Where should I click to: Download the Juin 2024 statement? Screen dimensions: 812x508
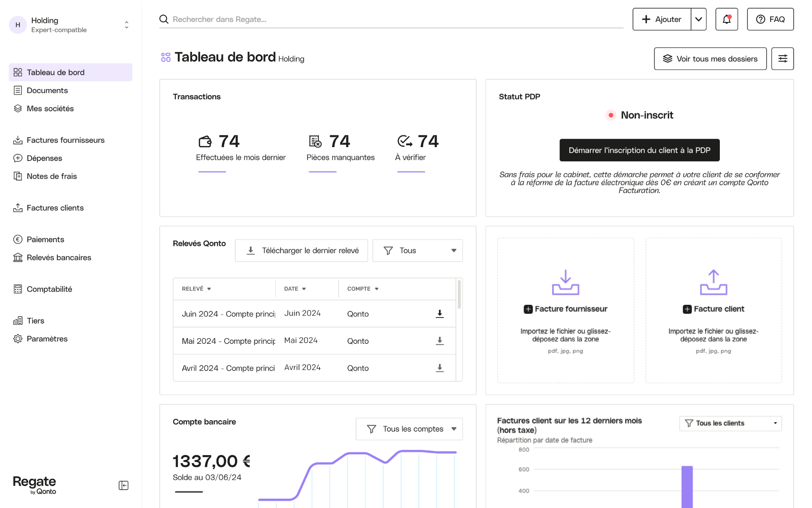click(440, 314)
